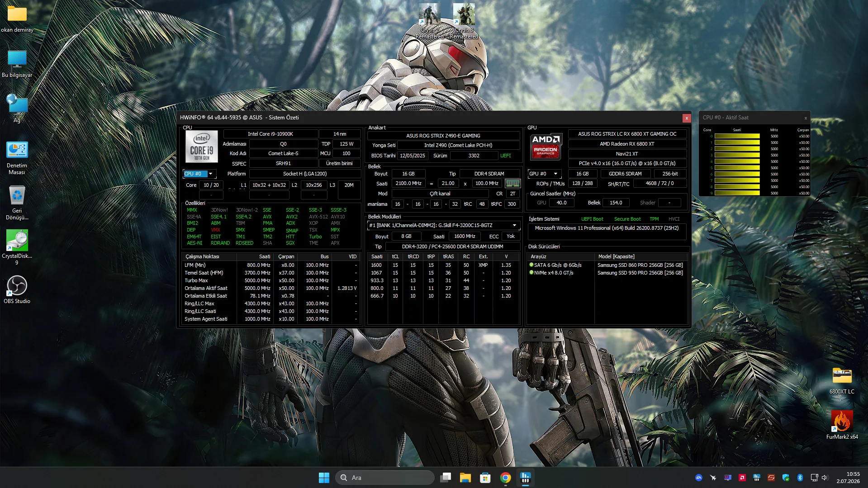The width and height of the screenshot is (868, 488).
Task: Click the memory module icon beside 100.0 MHz
Action: coord(512,184)
